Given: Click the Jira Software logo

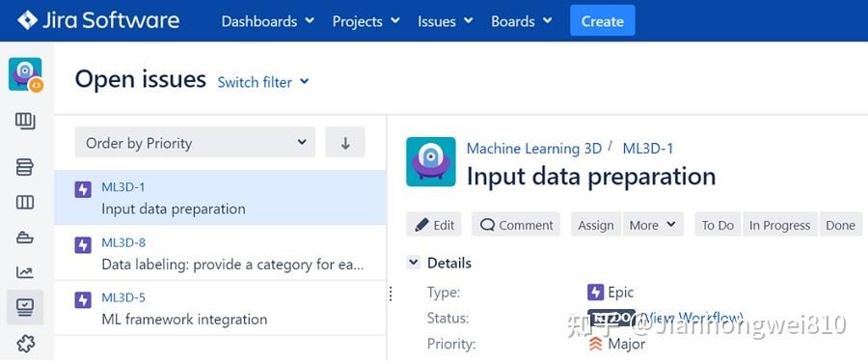Looking at the screenshot, I should click(x=98, y=20).
